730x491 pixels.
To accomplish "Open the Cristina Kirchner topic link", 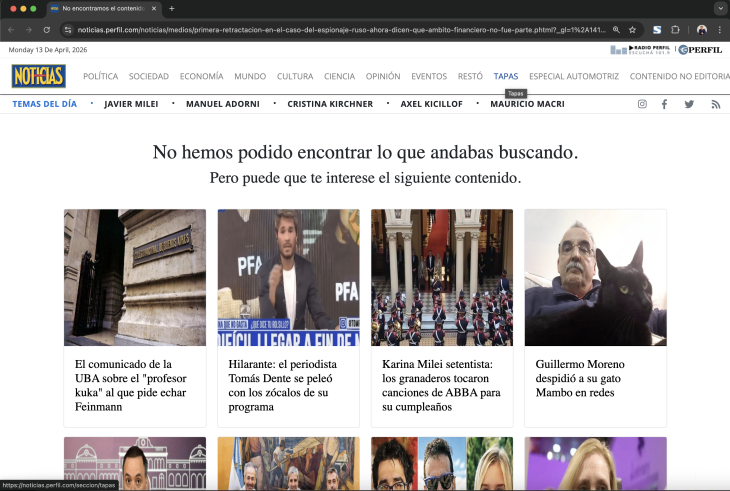I will point(330,104).
